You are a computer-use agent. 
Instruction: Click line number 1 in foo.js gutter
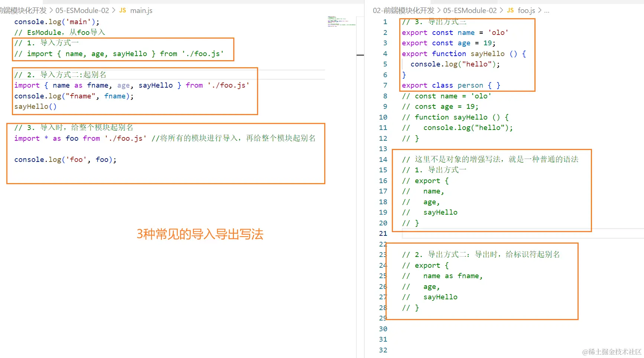pos(385,22)
